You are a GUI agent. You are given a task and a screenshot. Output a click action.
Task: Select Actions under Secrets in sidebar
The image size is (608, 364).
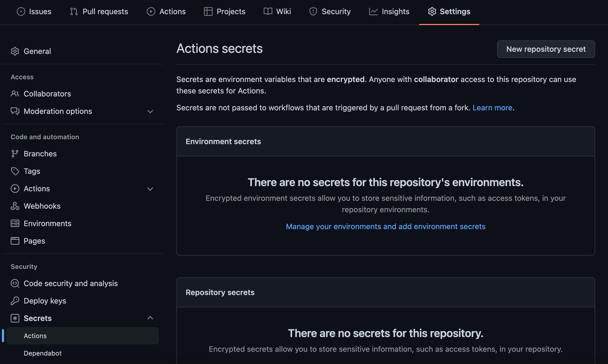(35, 336)
